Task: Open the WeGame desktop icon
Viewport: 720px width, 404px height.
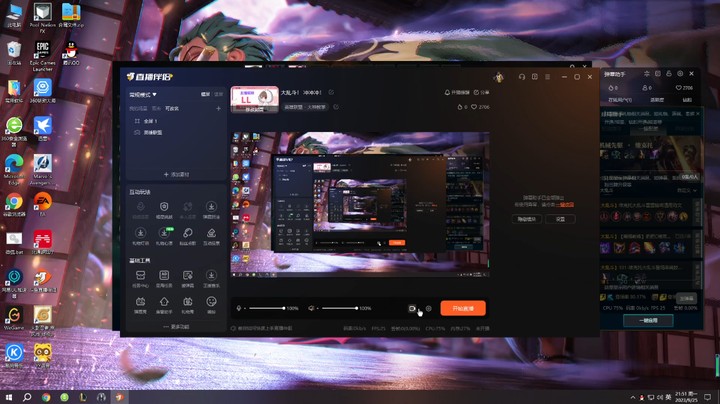Action: coord(14,318)
